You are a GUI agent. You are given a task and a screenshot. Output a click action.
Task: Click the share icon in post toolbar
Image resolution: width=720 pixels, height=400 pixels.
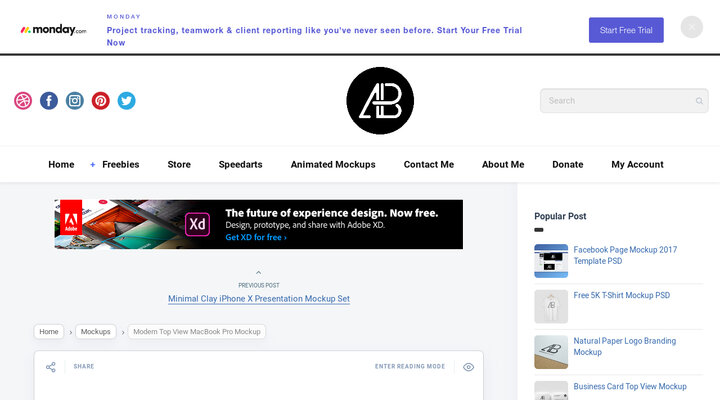click(x=51, y=367)
